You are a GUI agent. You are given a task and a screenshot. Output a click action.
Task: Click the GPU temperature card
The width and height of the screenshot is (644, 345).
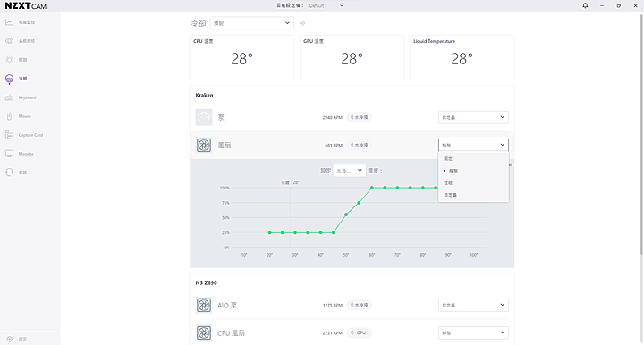352,57
